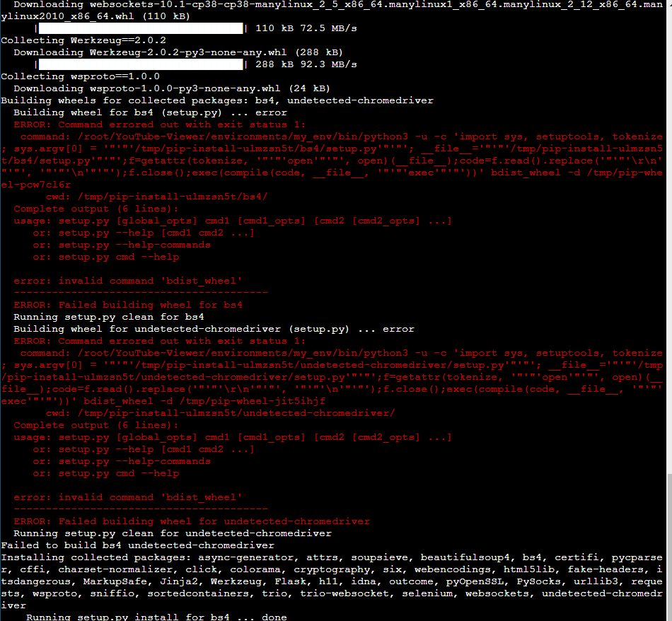The width and height of the screenshot is (672, 621).
Task: Click 'Installing collected packages:' text
Action: point(96,557)
